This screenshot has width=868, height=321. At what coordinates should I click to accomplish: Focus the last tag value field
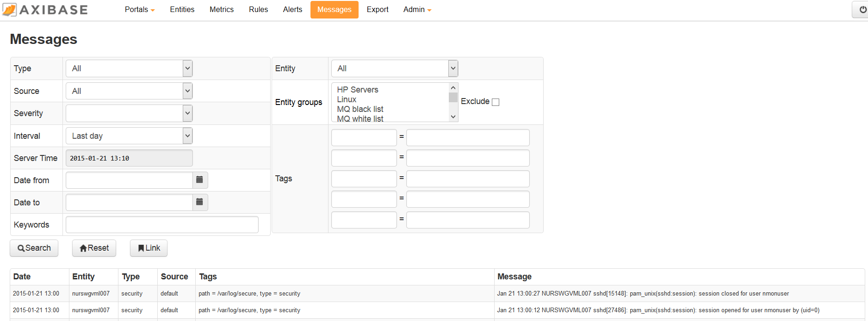click(x=468, y=220)
